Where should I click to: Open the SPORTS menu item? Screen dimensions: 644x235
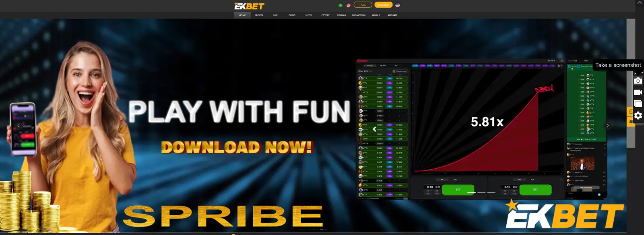[259, 15]
